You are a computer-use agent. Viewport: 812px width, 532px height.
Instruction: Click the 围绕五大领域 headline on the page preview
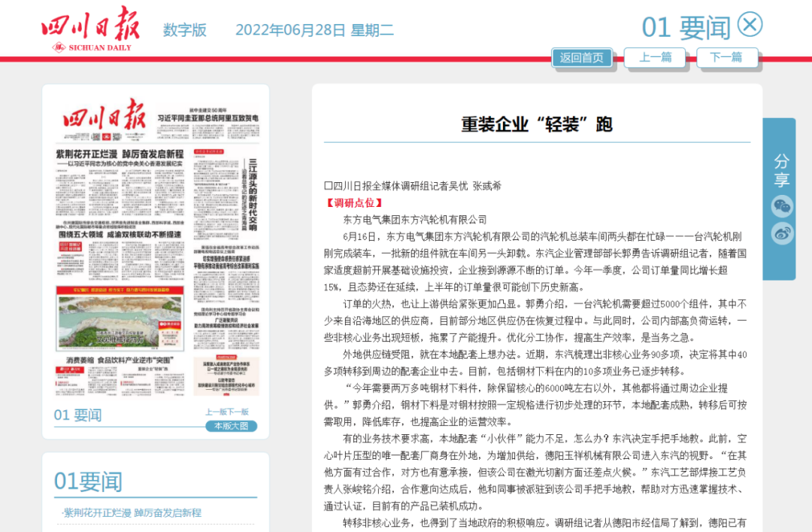pyautogui.click(x=120, y=235)
